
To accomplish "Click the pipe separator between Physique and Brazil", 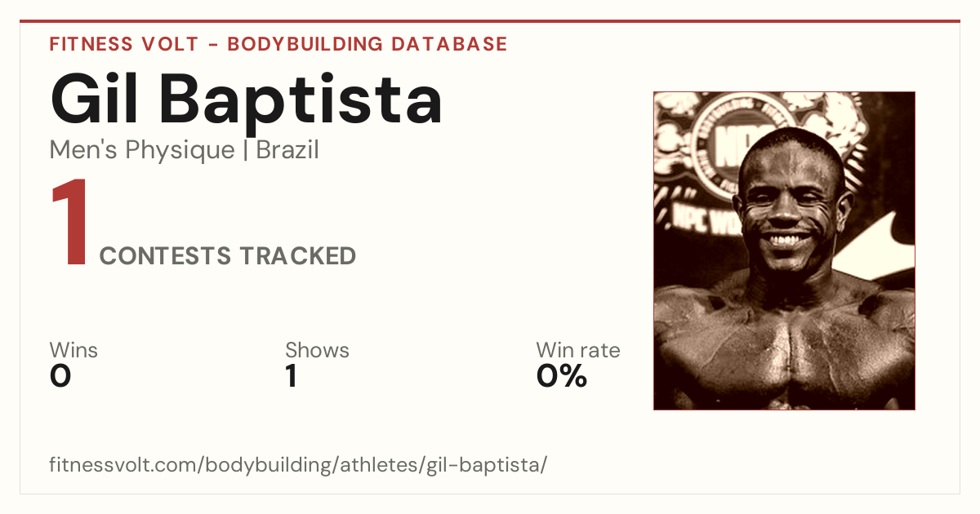I will coord(246,150).
